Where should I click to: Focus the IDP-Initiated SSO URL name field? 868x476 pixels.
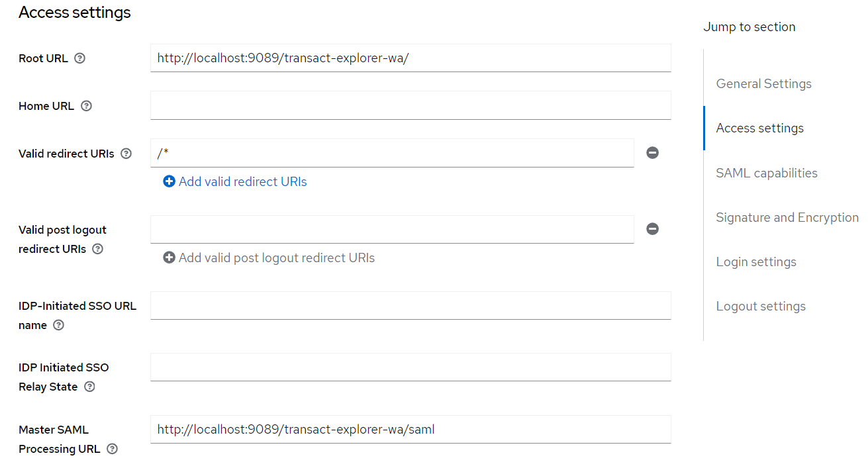(410, 306)
